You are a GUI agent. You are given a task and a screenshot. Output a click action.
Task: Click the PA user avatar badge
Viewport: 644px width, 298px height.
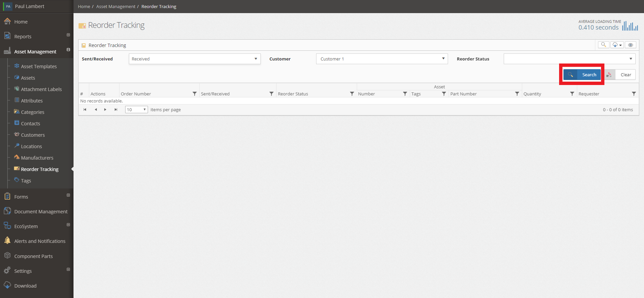click(8, 6)
